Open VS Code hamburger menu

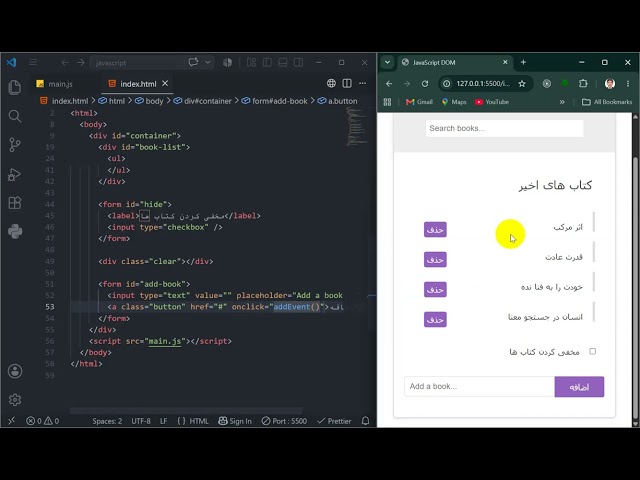coord(33,62)
